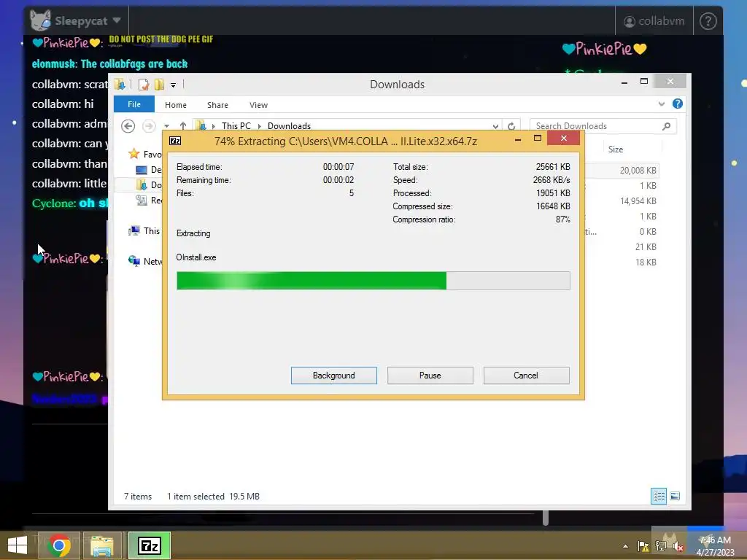Click the Background button in 7-Zip dialog
The image size is (747, 560).
pyautogui.click(x=333, y=376)
